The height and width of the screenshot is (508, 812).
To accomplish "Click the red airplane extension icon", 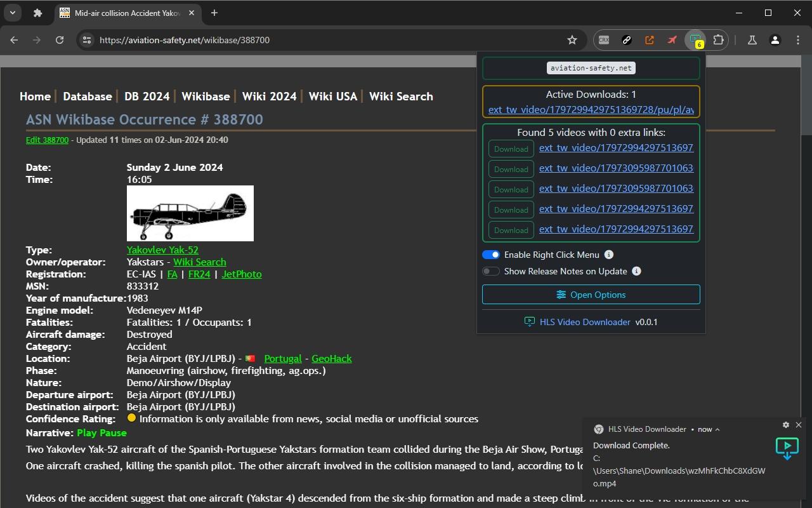I will tap(672, 39).
